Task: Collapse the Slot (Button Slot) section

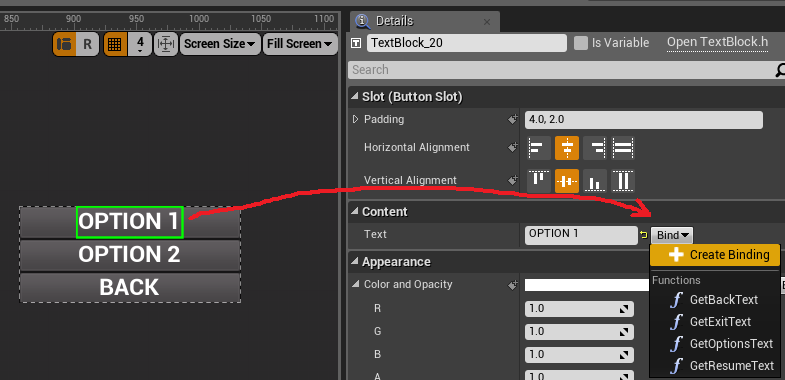Action: pyautogui.click(x=354, y=97)
